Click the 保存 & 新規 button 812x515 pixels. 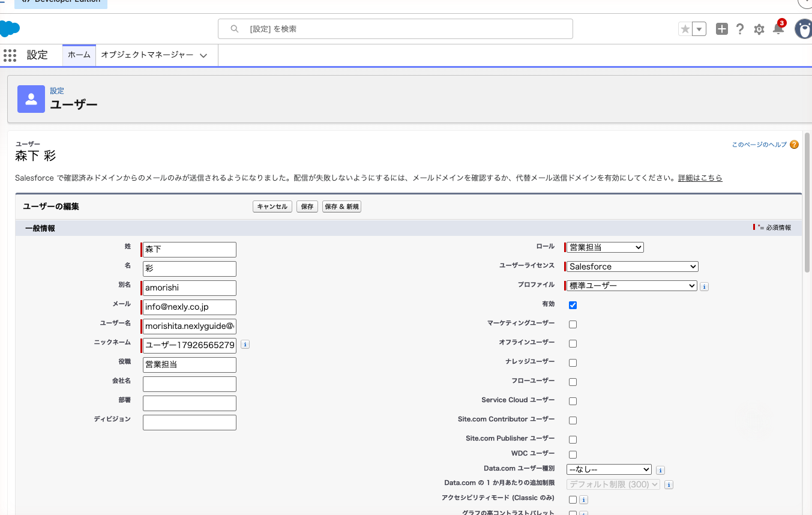(341, 206)
